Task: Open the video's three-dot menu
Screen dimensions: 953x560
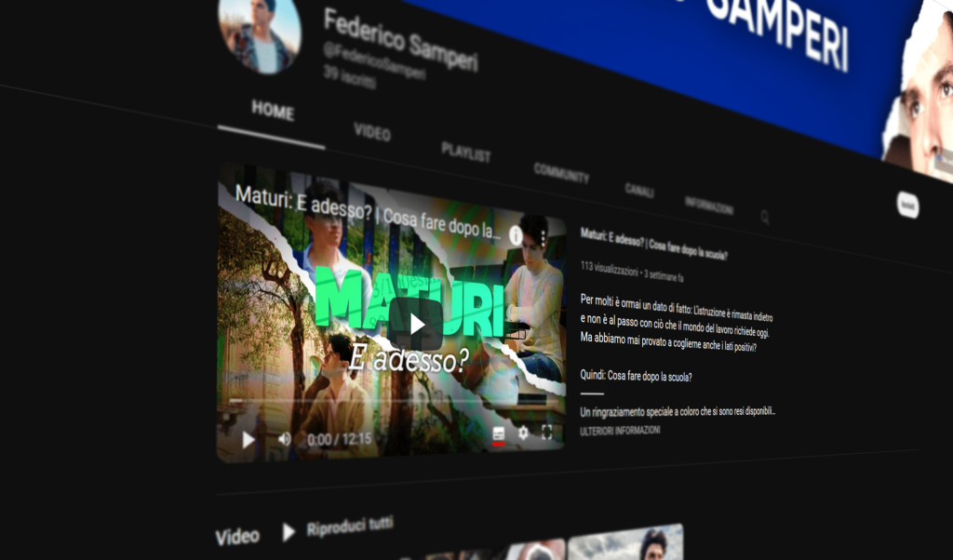Action: (x=543, y=238)
